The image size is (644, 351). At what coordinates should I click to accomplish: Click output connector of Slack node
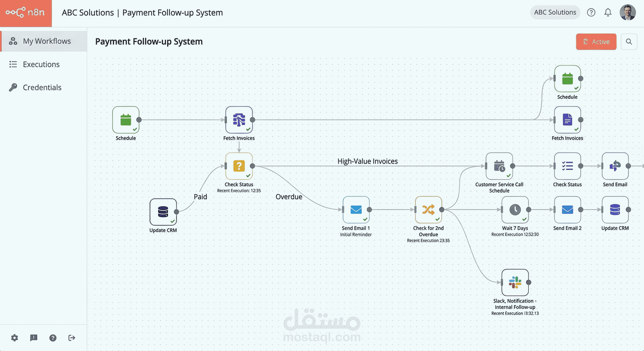click(529, 282)
